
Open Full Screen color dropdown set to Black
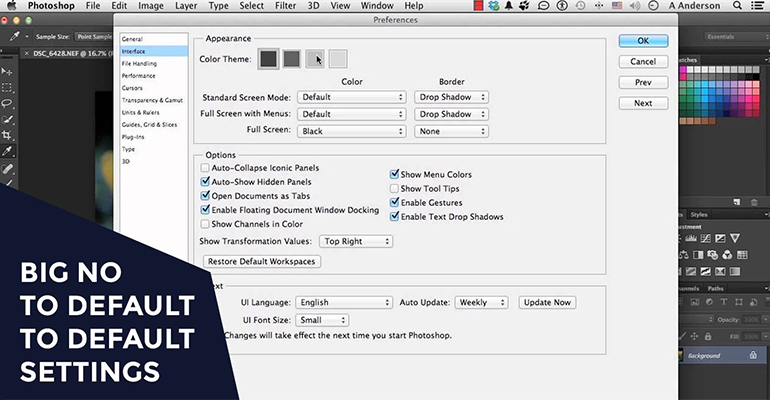[352, 131]
